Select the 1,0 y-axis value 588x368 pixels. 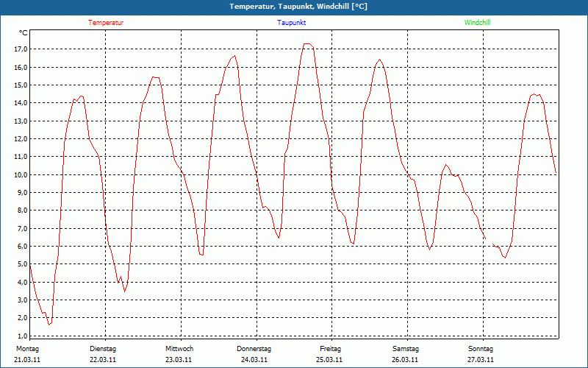[x=22, y=336]
